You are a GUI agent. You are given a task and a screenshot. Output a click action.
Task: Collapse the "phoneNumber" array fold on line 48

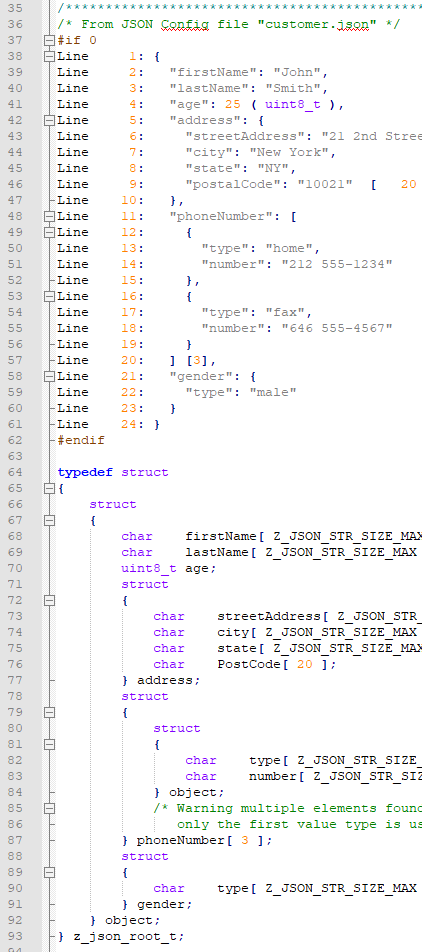coord(49,216)
